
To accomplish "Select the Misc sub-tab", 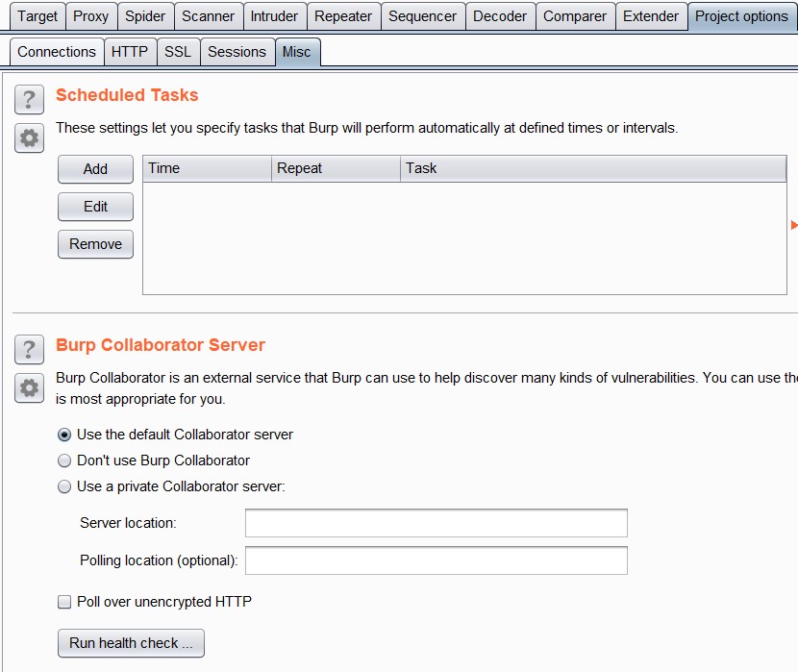I will (x=297, y=52).
